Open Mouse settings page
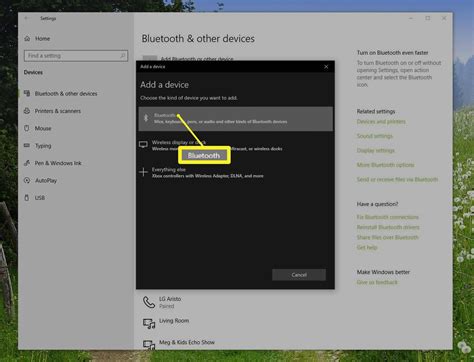The image size is (474, 362). click(x=43, y=128)
